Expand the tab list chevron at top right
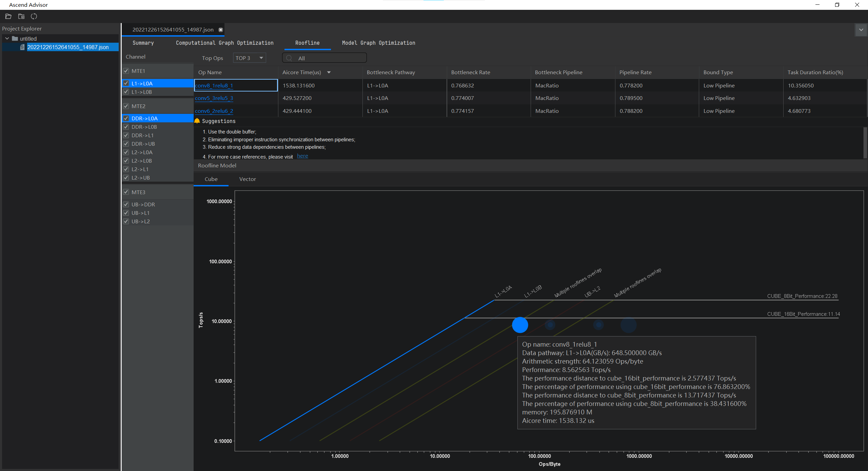The width and height of the screenshot is (868, 471). click(861, 30)
